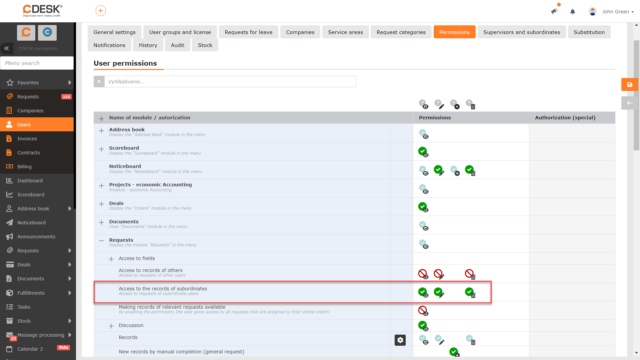The height and width of the screenshot is (360, 640).
Task: Open the notifications bell icon
Action: click(573, 11)
